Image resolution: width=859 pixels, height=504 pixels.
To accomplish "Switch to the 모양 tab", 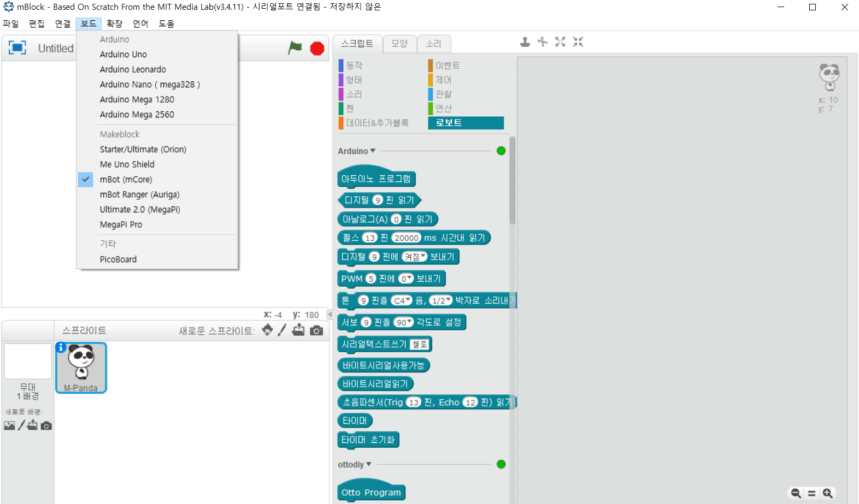I will click(399, 43).
